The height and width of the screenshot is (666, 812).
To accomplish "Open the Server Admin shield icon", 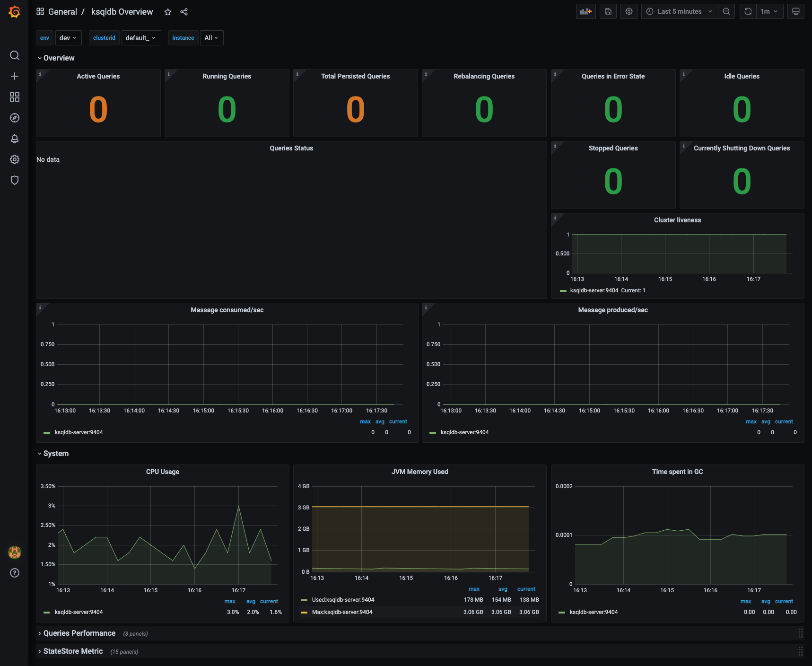I will [x=15, y=180].
